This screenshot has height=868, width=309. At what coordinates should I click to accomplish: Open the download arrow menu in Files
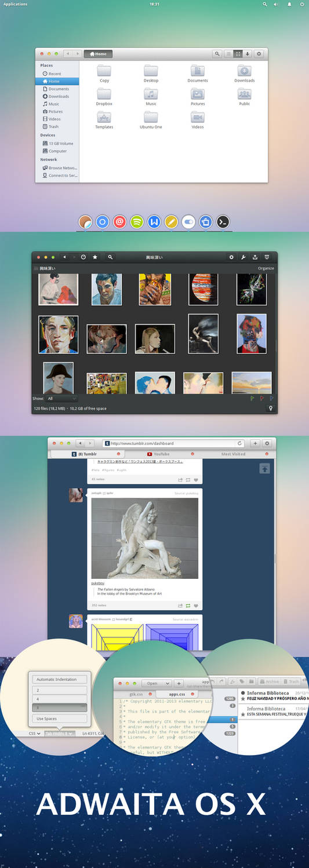pyautogui.click(x=248, y=54)
